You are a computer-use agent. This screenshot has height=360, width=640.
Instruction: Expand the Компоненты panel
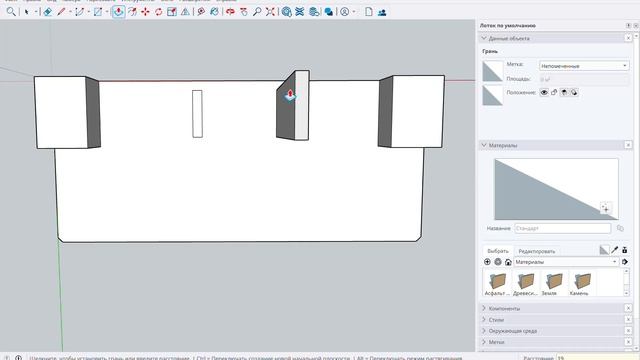tap(484, 308)
